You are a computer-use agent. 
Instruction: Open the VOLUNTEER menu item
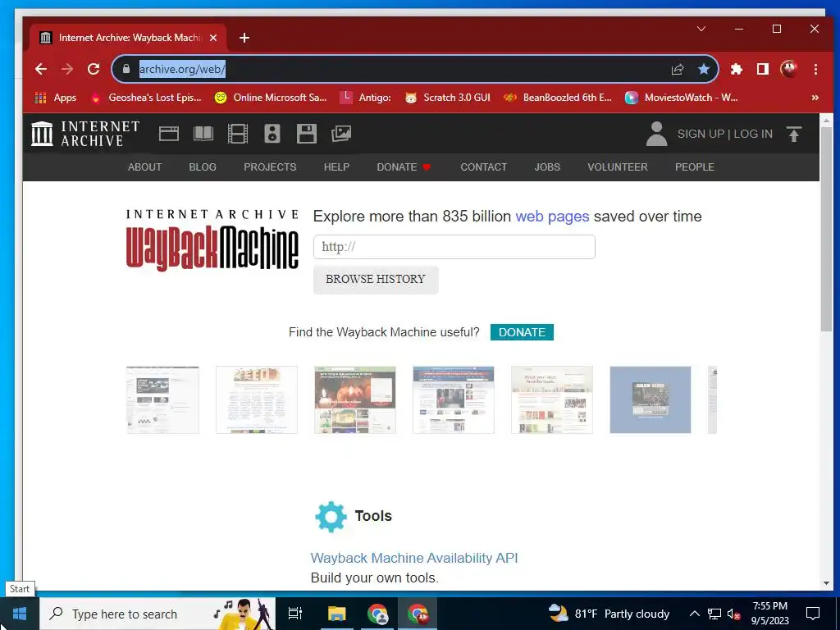pos(618,167)
